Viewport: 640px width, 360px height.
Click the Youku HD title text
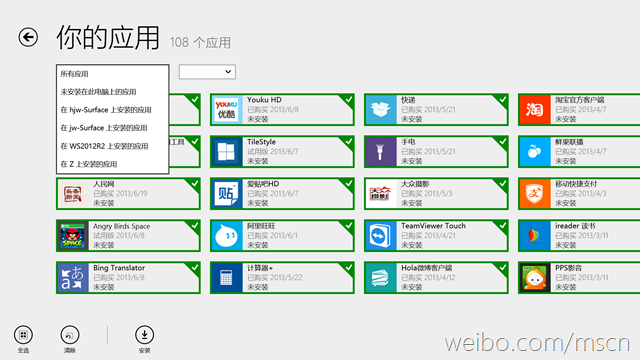pos(264,100)
